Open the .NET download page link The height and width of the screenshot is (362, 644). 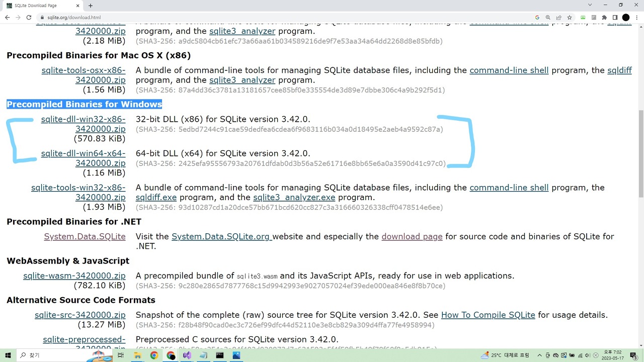(x=412, y=236)
